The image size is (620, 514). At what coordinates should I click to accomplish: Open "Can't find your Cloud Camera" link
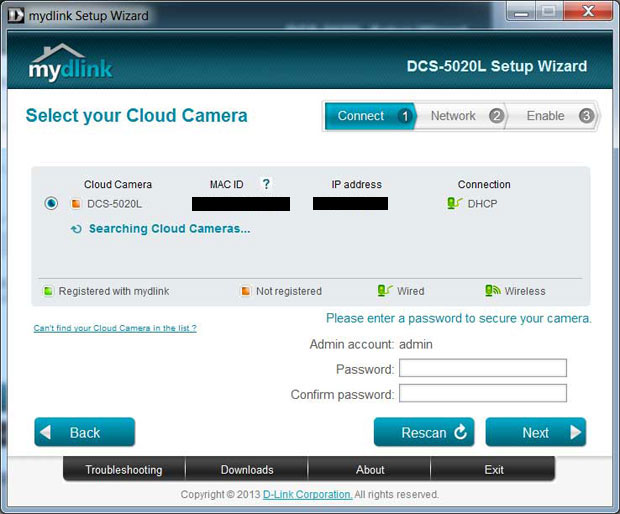tap(115, 328)
